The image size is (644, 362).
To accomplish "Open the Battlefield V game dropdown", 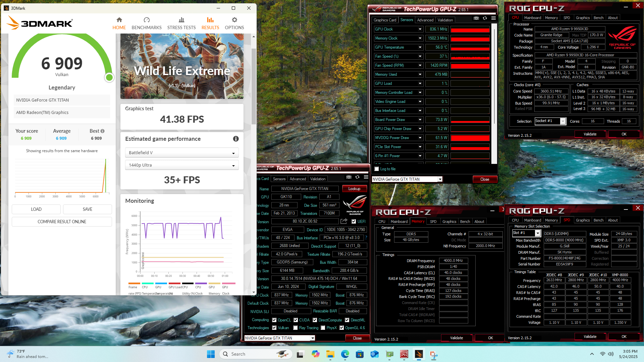I will (182, 153).
